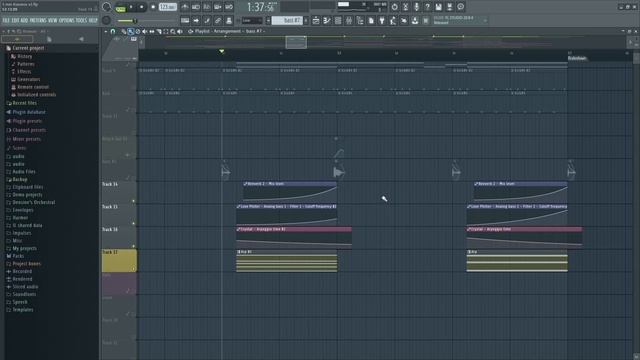The image size is (640, 360).
Task: Select the Select tool in playlist
Action: pyautogui.click(x=166, y=31)
